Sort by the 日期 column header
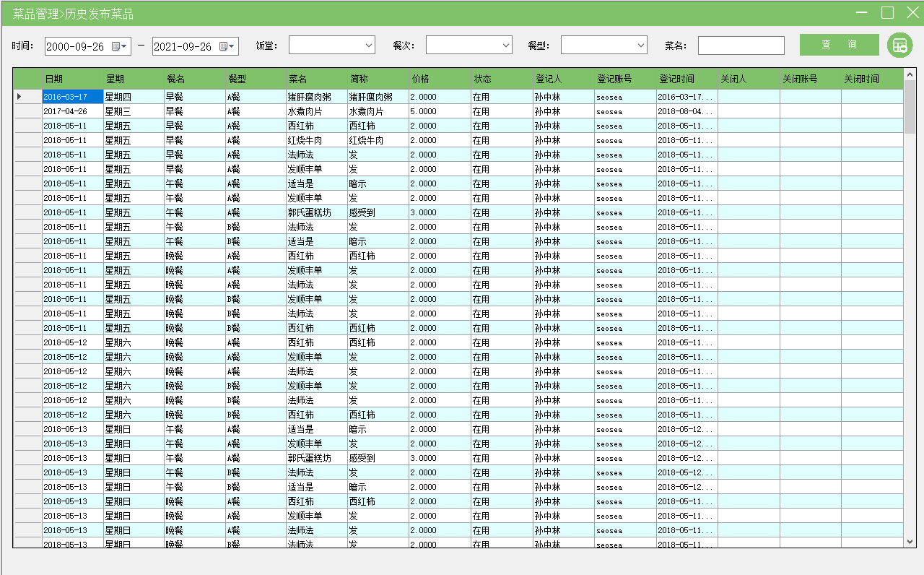The image size is (924, 575). coord(72,79)
